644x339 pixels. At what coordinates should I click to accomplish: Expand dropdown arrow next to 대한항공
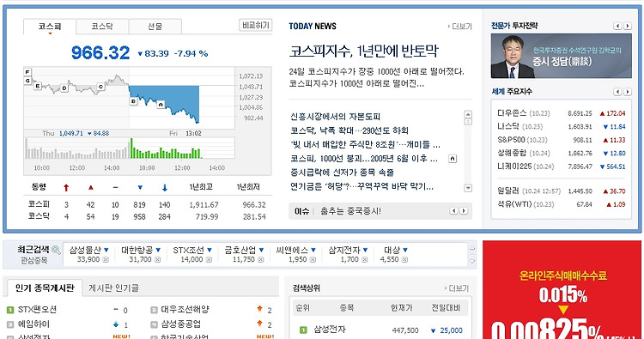(x=158, y=250)
